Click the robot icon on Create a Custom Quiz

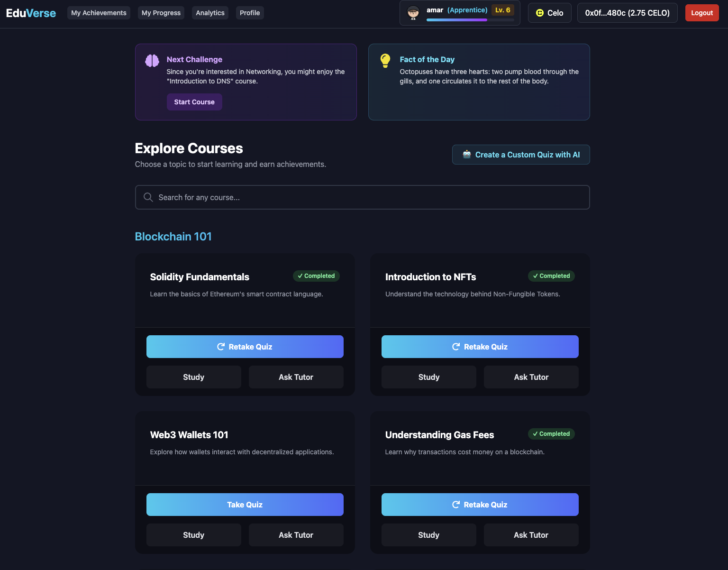(466, 154)
